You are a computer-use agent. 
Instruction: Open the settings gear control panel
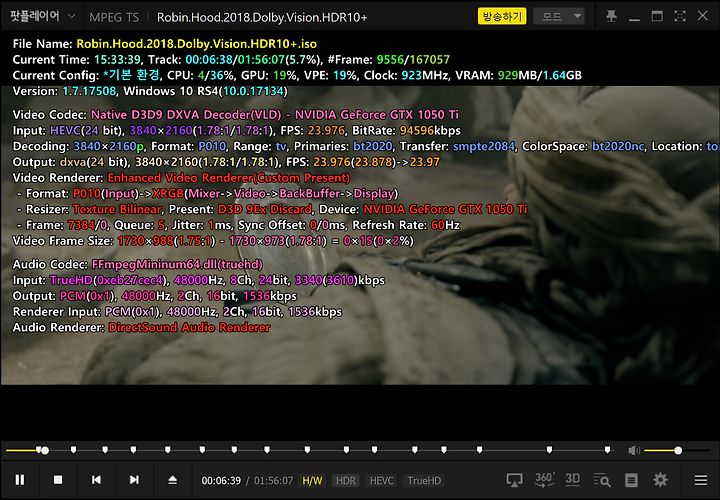660,480
